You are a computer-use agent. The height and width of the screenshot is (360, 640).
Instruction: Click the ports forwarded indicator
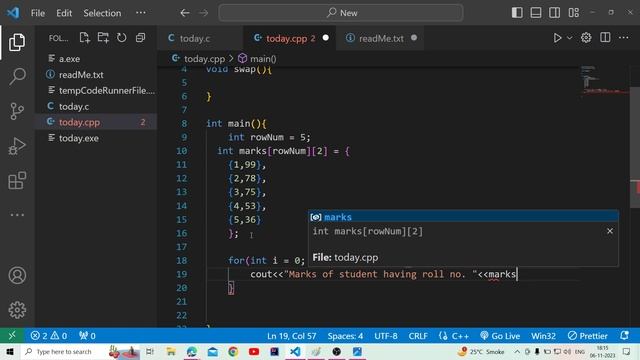[87, 336]
